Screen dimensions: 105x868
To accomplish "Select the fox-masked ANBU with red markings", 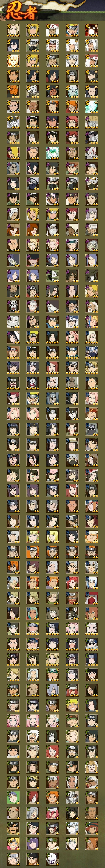I will [92, 152].
